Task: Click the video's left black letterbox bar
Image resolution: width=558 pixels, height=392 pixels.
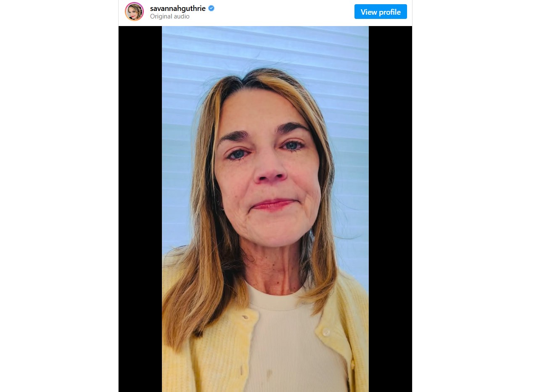Action: [x=140, y=209]
